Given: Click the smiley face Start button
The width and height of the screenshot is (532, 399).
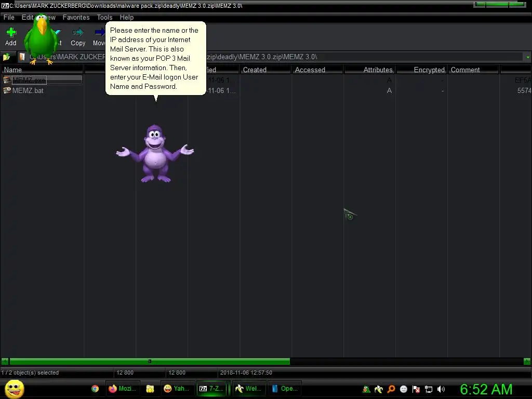Looking at the screenshot, I should [x=14, y=389].
